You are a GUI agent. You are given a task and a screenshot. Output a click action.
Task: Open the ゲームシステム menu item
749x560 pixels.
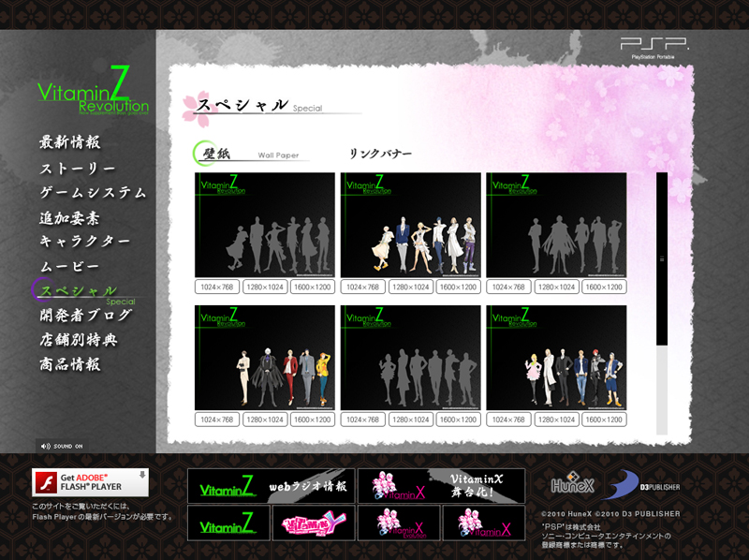point(93,193)
